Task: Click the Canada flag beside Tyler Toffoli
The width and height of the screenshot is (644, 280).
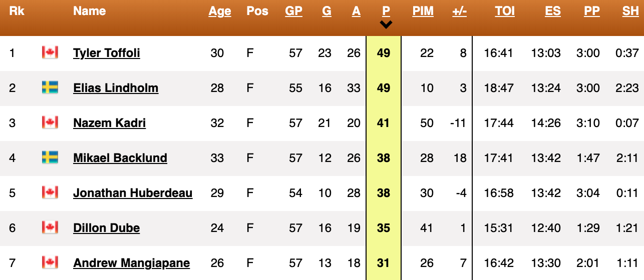Action: tap(50, 52)
